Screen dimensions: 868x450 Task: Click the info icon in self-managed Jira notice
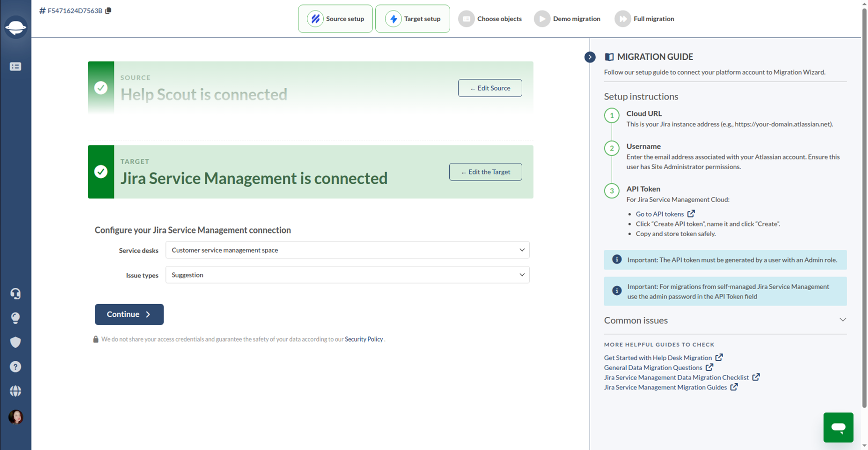pos(617,290)
